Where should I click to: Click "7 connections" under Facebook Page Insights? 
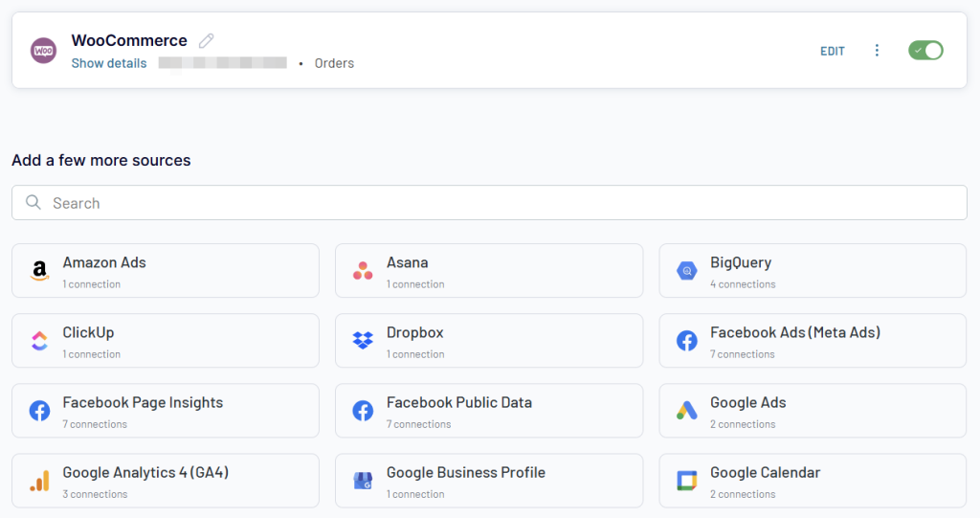(x=95, y=424)
